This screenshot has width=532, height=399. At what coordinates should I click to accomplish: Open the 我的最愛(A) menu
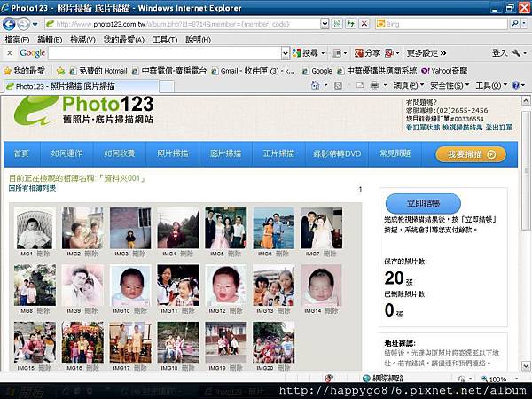pos(124,40)
